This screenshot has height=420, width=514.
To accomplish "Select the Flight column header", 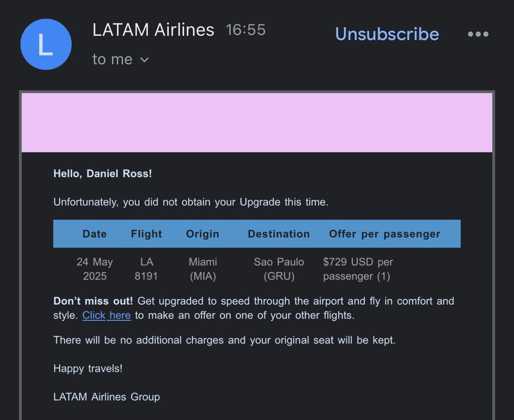I will pyautogui.click(x=146, y=234).
